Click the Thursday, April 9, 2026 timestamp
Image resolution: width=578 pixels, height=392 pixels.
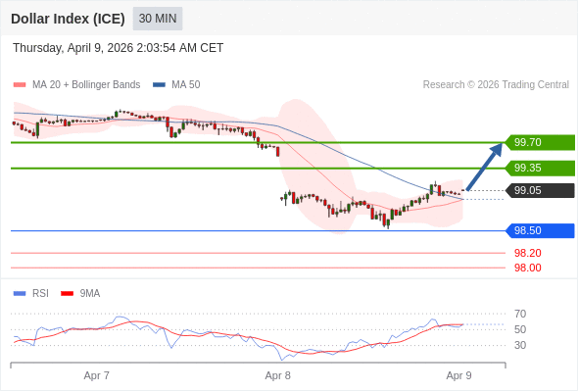[118, 48]
